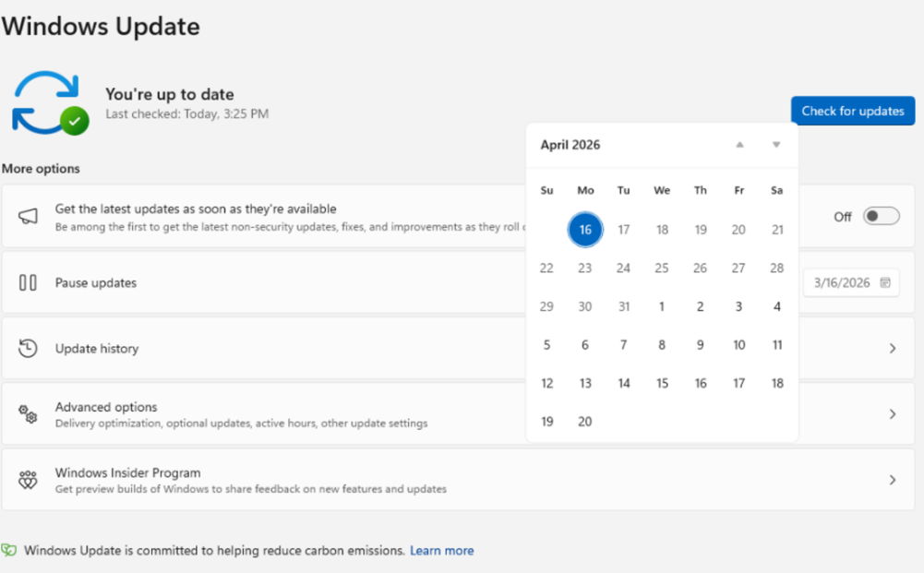The image size is (924, 573).
Task: Expand the Advanced options section
Action: [x=892, y=413]
